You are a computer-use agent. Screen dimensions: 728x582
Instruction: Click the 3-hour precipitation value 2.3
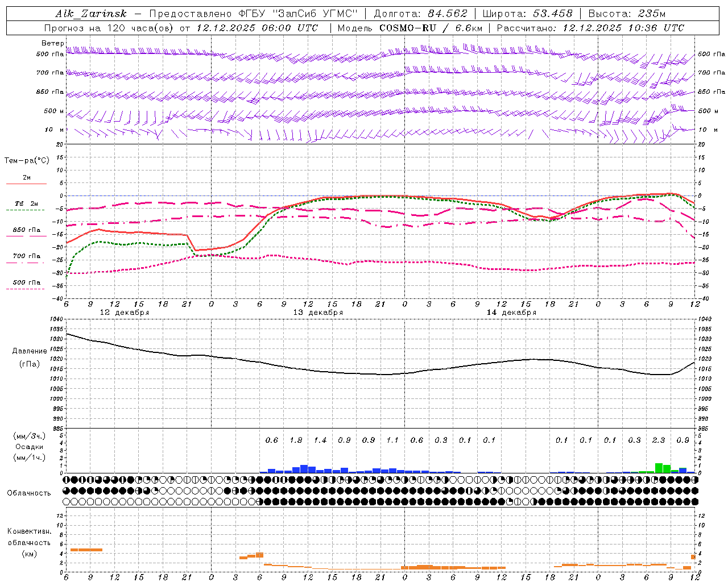coord(659,440)
